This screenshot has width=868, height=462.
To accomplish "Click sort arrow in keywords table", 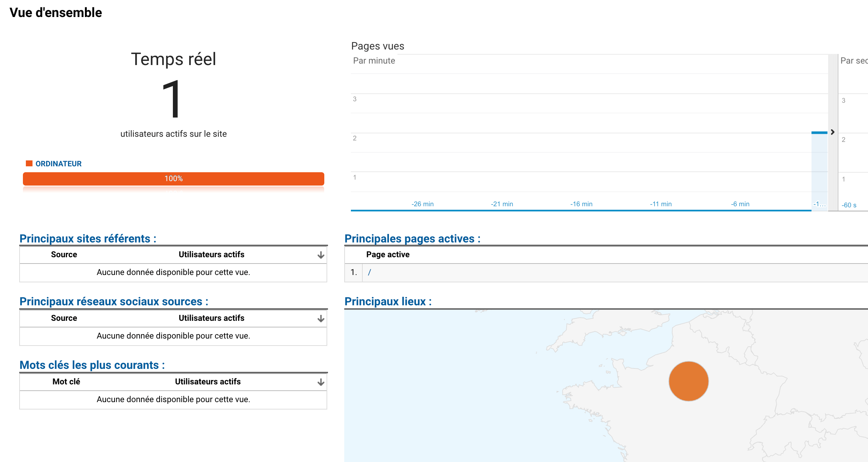I will point(321,382).
